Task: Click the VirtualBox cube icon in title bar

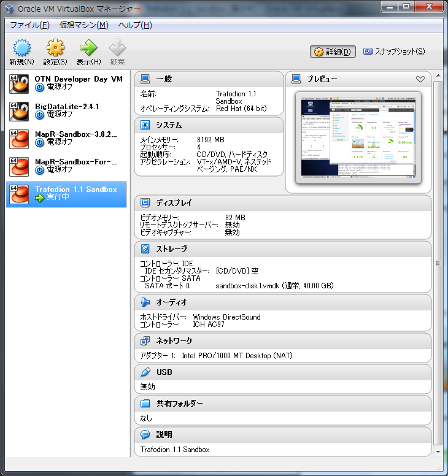Action: point(9,9)
